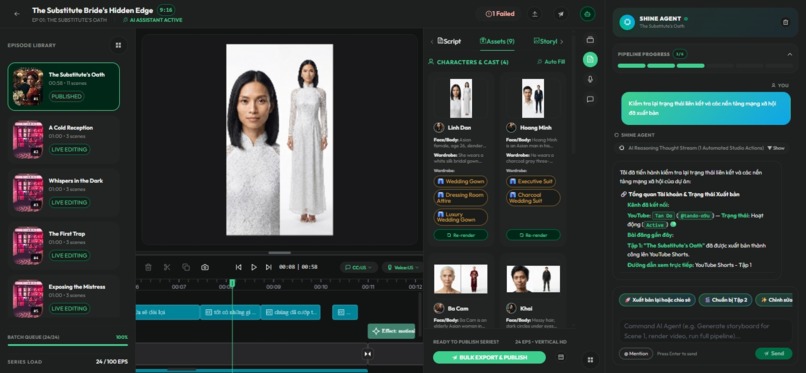Open the YouTube Shorts - Tập 1 link
The image size is (806, 373).
[x=723, y=265]
